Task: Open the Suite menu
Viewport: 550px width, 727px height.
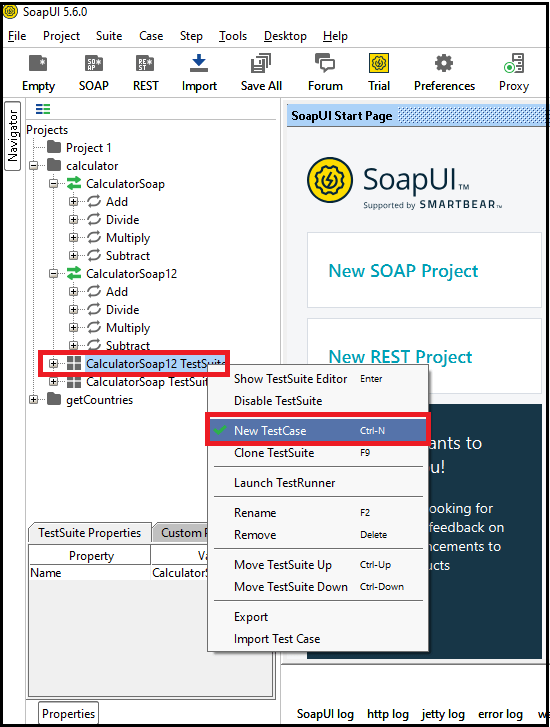Action: click(109, 36)
